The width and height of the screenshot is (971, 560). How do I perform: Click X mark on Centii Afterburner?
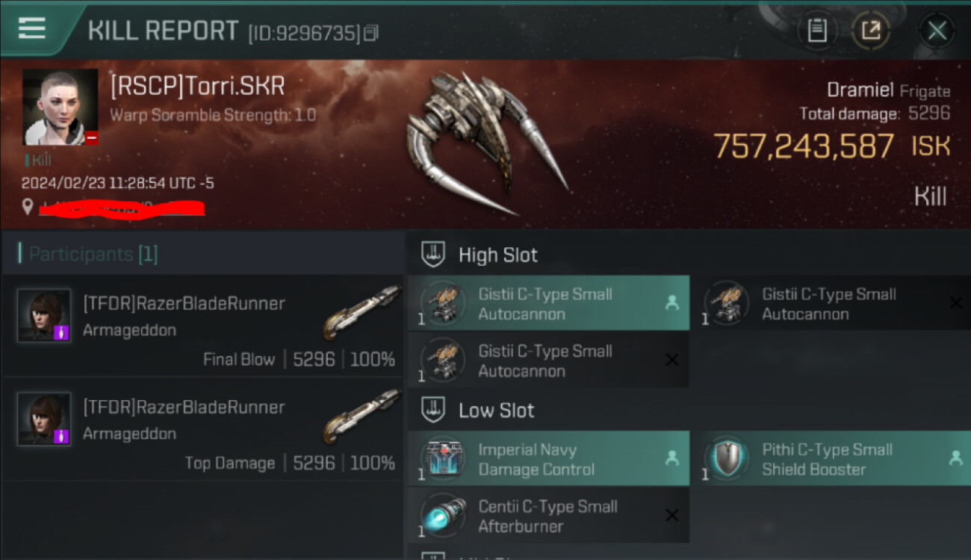tap(671, 515)
